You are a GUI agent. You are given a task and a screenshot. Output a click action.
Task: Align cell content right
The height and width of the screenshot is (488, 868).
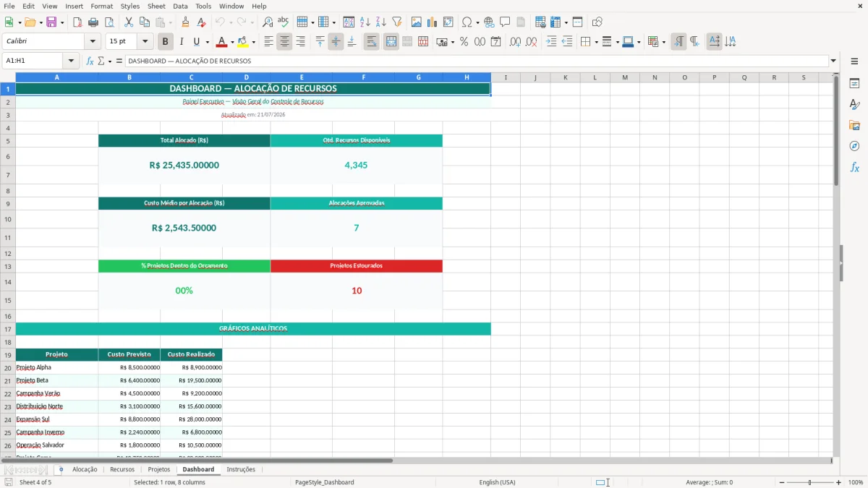[x=300, y=42]
